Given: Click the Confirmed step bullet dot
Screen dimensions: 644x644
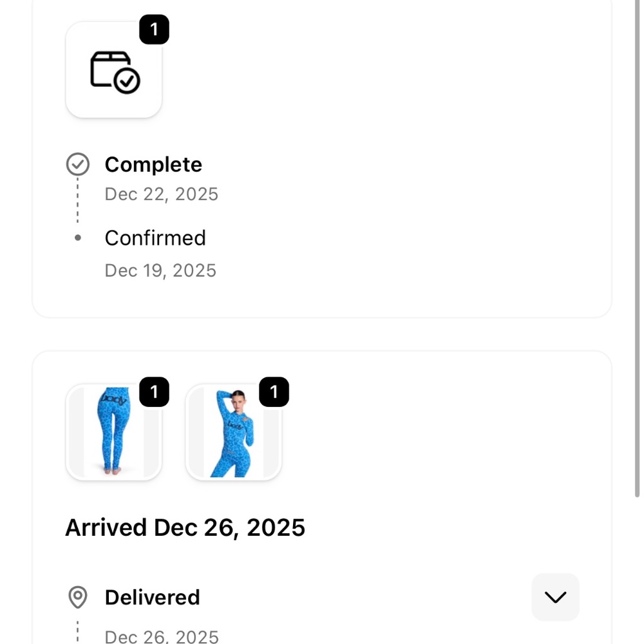Looking at the screenshot, I should pos(78,238).
